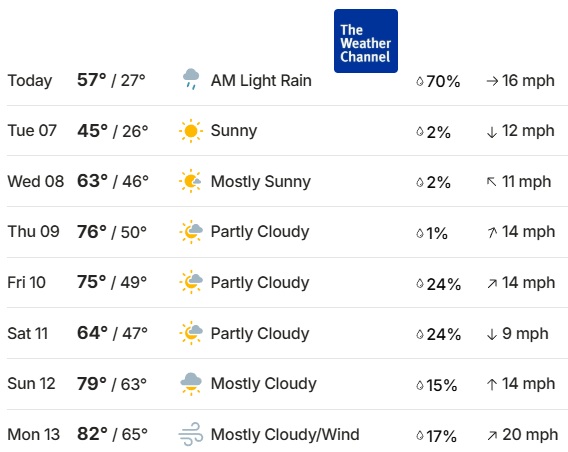Click Thu 09 Partly Cloudy icon

191,231
